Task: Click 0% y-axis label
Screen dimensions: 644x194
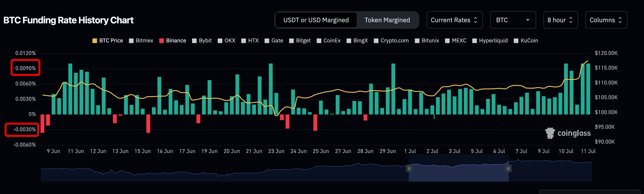Action: tap(32, 114)
